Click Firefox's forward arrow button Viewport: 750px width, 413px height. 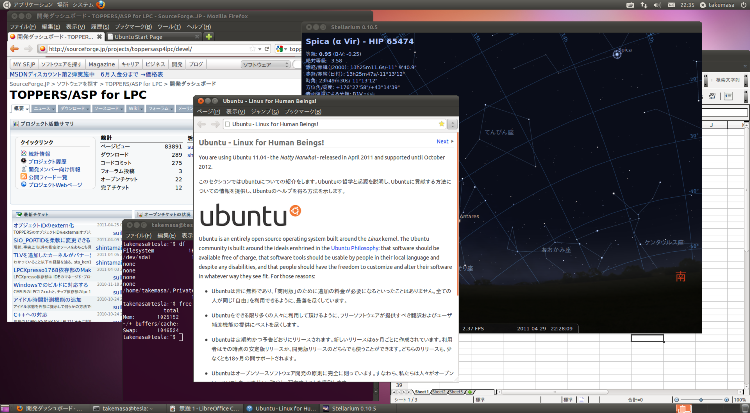click(x=28, y=49)
